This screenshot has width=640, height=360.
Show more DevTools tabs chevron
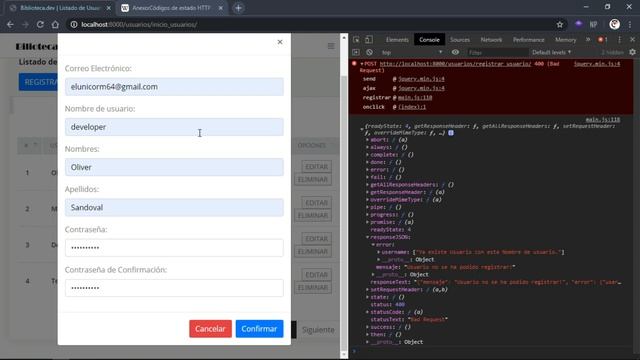pyautogui.click(x=588, y=40)
